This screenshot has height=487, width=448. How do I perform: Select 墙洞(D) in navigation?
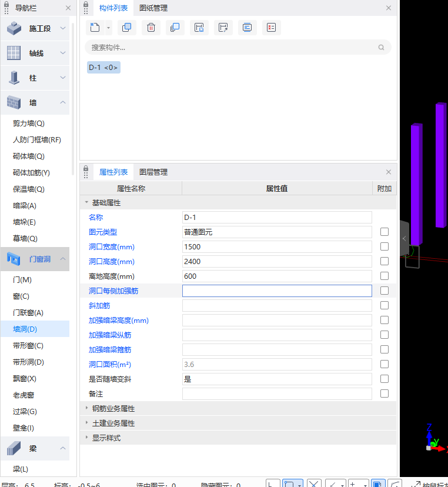(35, 329)
